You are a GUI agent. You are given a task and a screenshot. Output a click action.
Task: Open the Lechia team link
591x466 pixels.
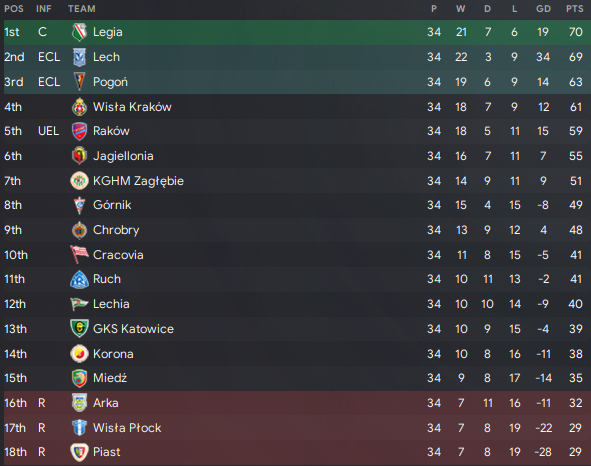(x=111, y=304)
